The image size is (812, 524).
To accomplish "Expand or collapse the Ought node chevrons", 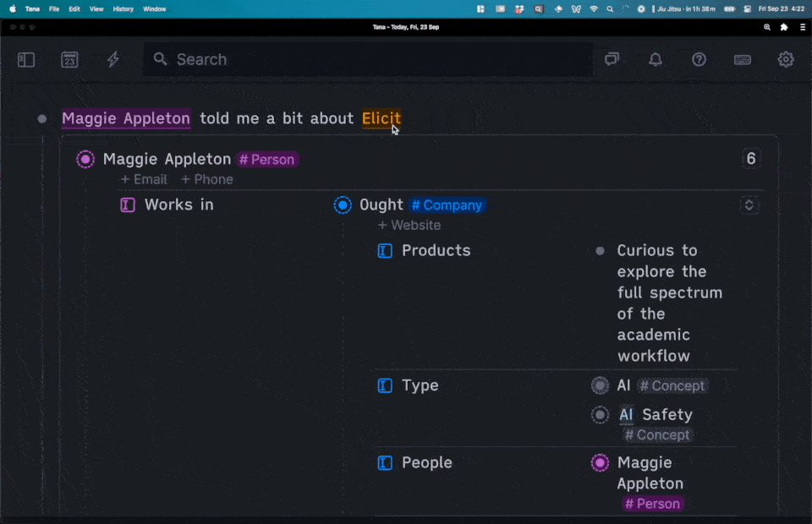I will pos(749,205).
